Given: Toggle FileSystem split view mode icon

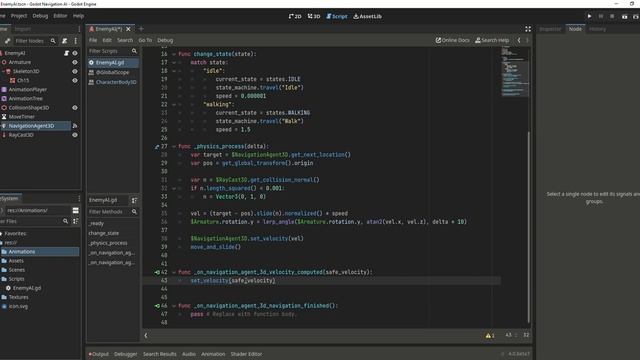Looking at the screenshot, I should (x=76, y=210).
